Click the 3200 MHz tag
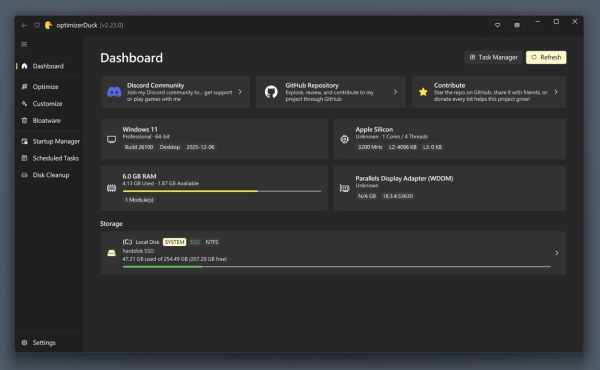This screenshot has width=600, height=370. click(x=370, y=147)
